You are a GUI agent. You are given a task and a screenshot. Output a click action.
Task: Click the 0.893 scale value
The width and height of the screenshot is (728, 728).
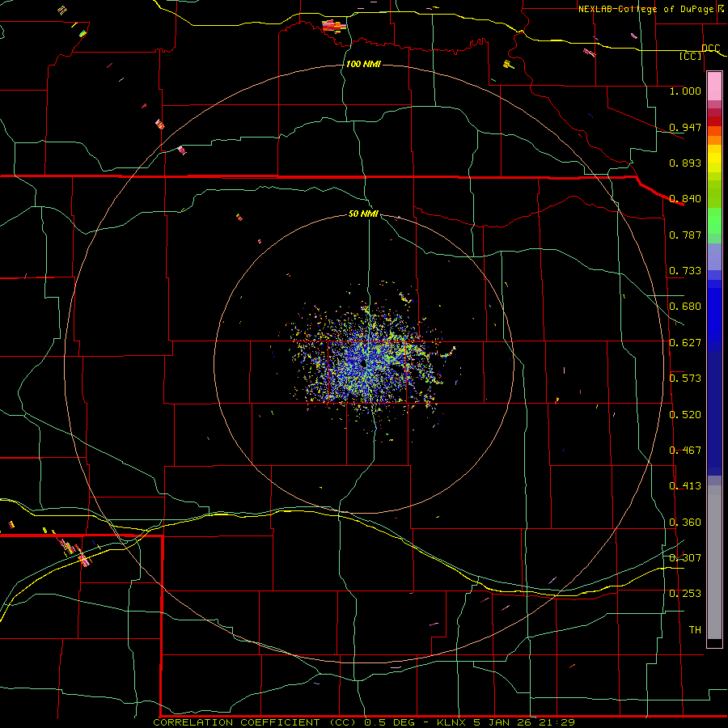click(x=685, y=163)
